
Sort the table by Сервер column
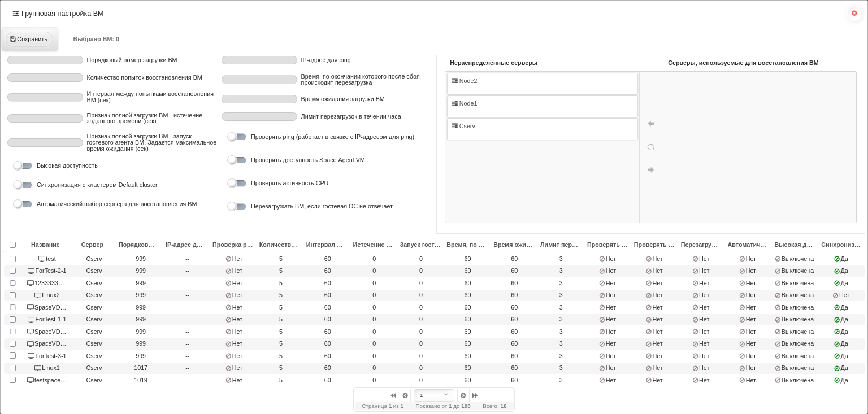tap(92, 245)
